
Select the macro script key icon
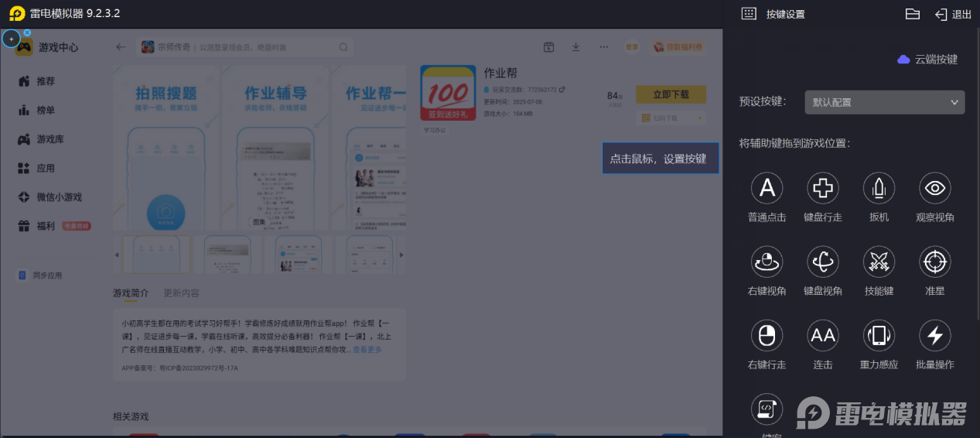pos(767,409)
